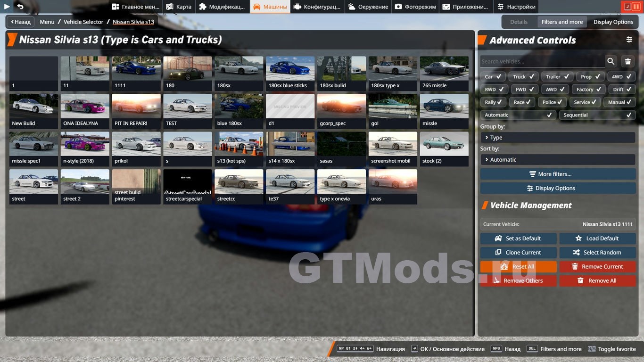This screenshot has width=644, height=362.
Task: Open the Приложени... apps tab
Action: coord(466,7)
